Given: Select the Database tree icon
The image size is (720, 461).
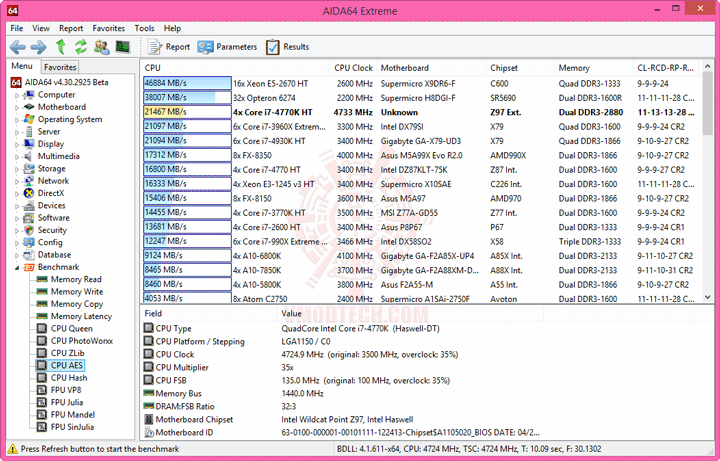Looking at the screenshot, I should coord(29,255).
